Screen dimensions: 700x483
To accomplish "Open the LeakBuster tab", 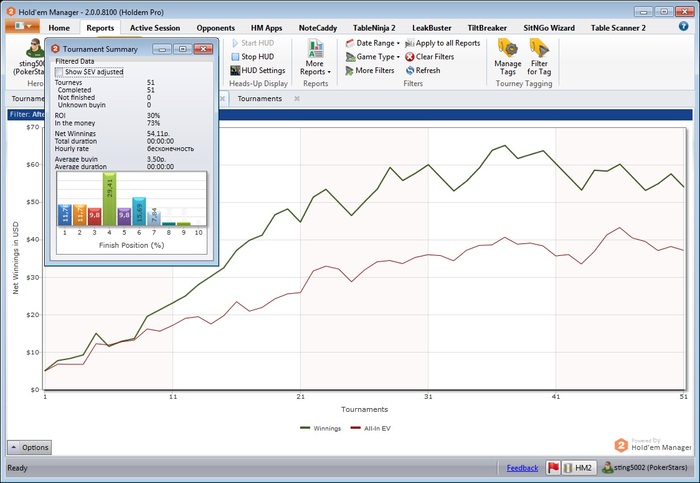I will pyautogui.click(x=432, y=28).
